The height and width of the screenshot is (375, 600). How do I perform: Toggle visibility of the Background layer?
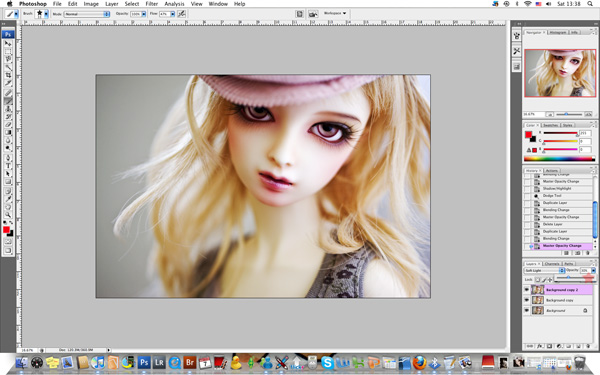click(527, 310)
